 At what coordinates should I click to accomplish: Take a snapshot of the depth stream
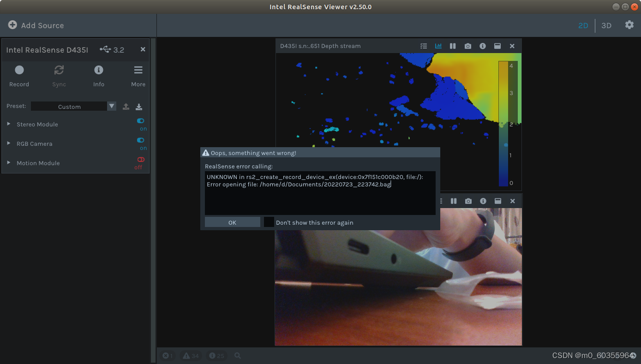pyautogui.click(x=467, y=46)
